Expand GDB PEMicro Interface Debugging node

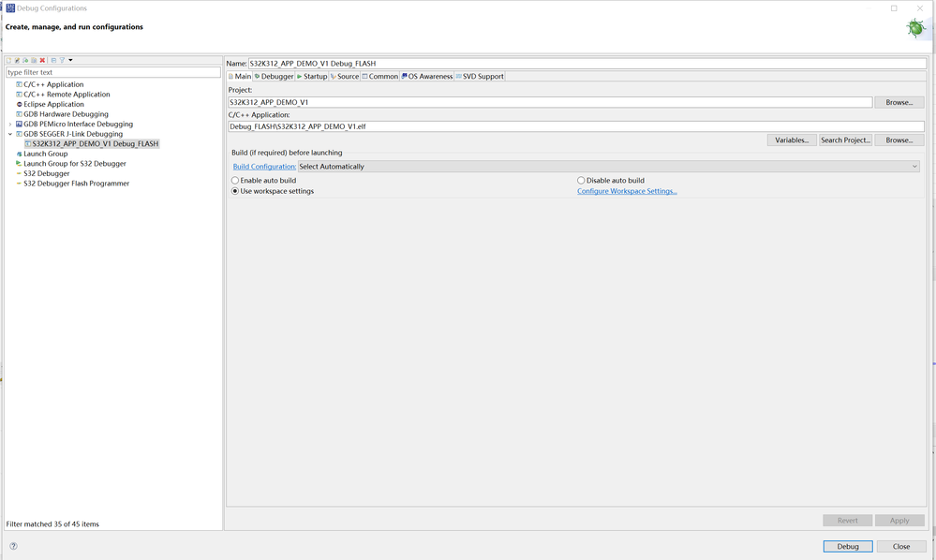(x=10, y=124)
